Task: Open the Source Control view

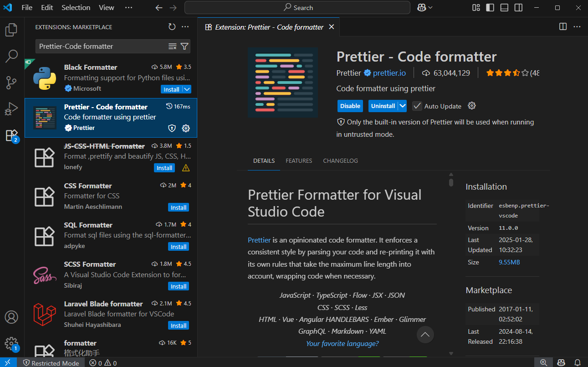Action: click(11, 83)
